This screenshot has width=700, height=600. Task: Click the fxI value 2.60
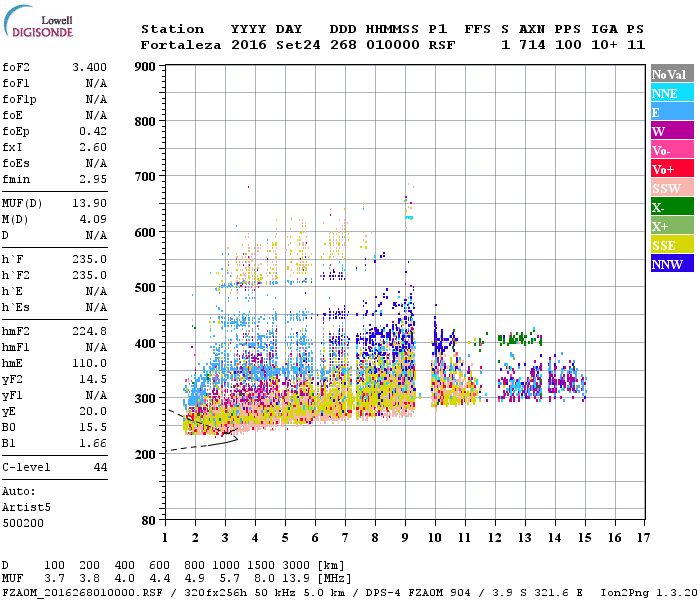[93, 147]
